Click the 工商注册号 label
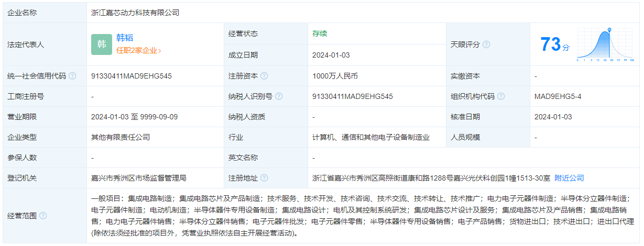The width and height of the screenshot is (644, 246). point(26,96)
